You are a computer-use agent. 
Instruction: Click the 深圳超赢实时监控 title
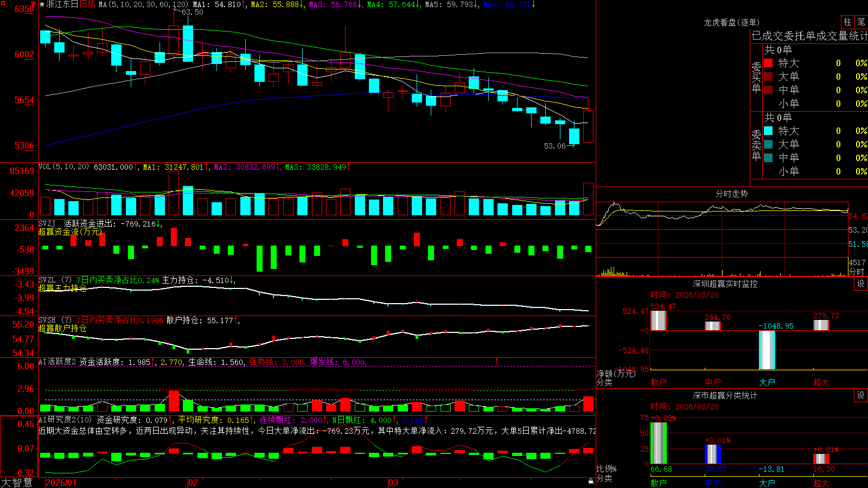click(725, 284)
